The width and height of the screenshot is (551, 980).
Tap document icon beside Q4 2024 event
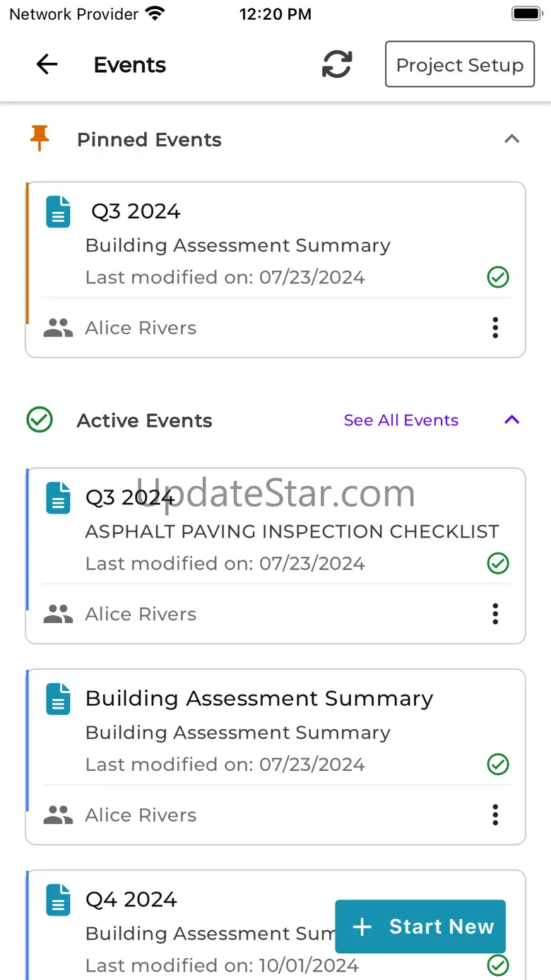[x=59, y=899]
